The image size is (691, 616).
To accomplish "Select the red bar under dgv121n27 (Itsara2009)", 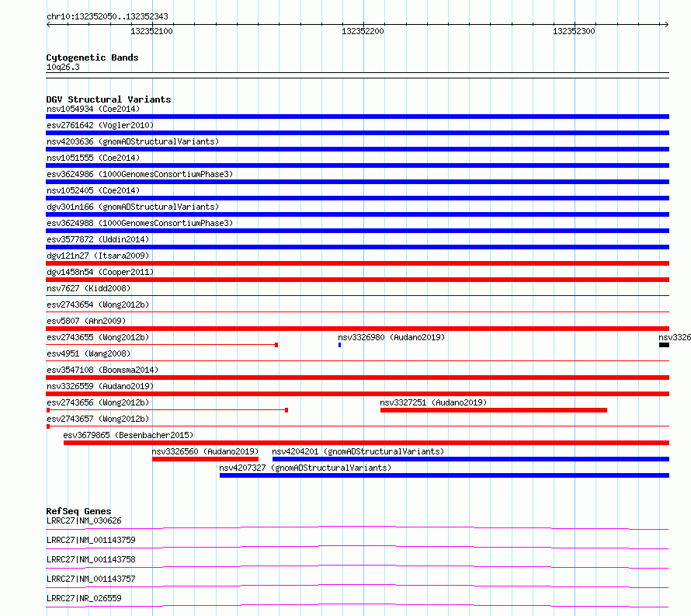I will [x=357, y=263].
